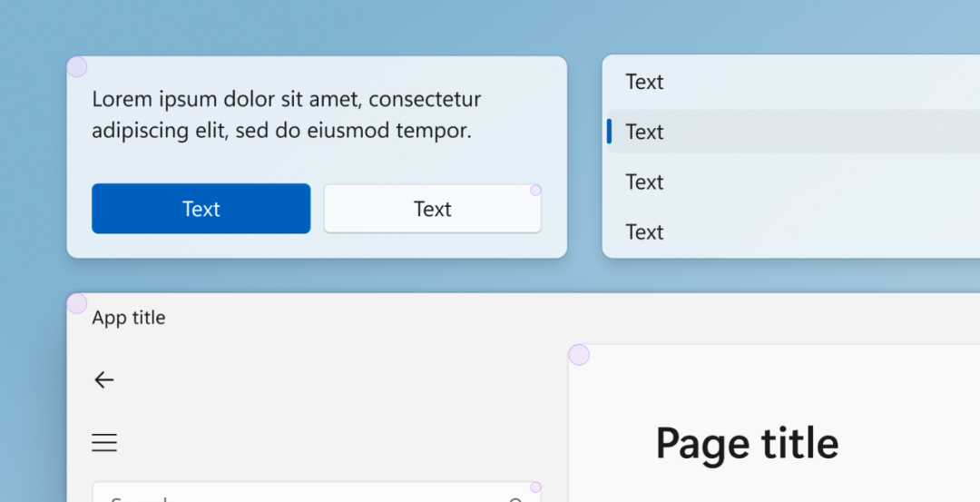The height and width of the screenshot is (502, 980).
Task: Choose the third Text list item
Action: click(645, 182)
